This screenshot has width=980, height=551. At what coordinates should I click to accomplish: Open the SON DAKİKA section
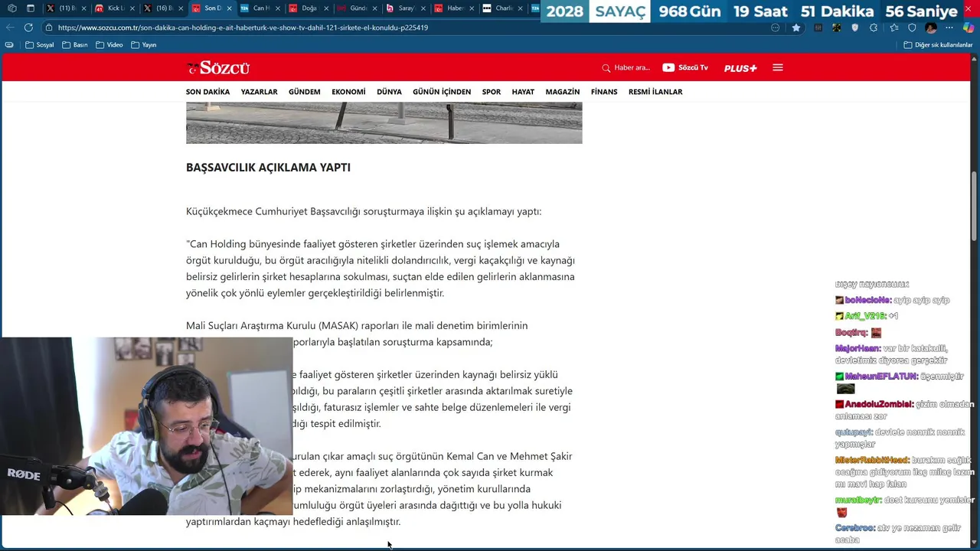click(x=207, y=92)
